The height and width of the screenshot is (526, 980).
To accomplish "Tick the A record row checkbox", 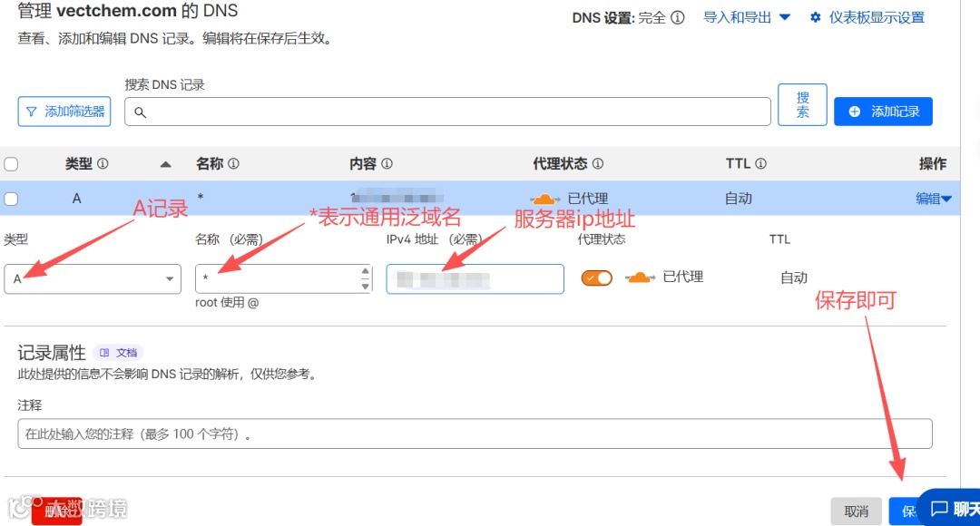I will [11, 199].
